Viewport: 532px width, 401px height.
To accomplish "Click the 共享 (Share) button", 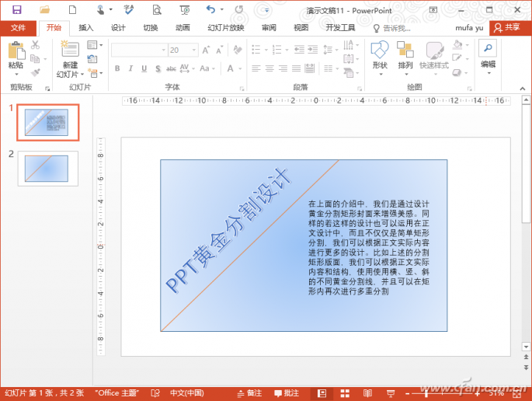I will point(507,27).
